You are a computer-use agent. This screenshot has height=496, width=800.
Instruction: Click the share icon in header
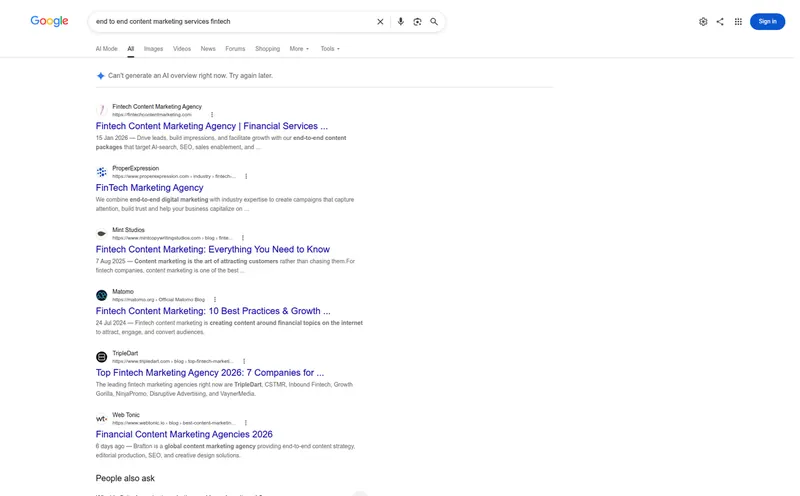coord(720,21)
